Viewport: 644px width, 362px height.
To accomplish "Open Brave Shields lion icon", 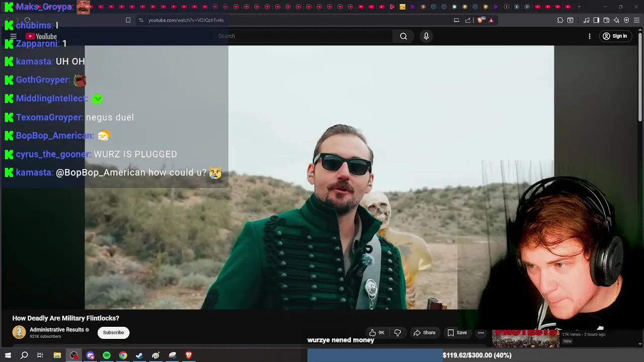I will (480, 20).
